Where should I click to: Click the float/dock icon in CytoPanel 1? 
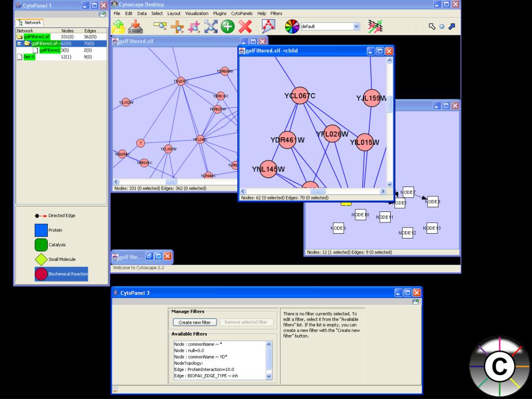pos(102,14)
